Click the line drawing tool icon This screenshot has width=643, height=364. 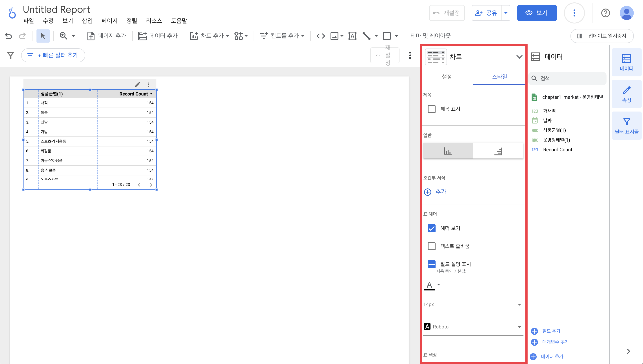tap(366, 36)
